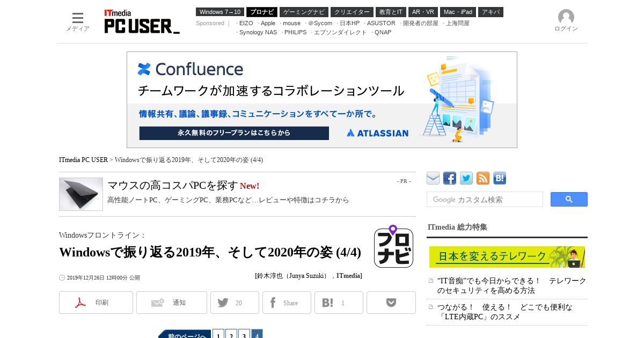Click the 印刷 print button

96,303
